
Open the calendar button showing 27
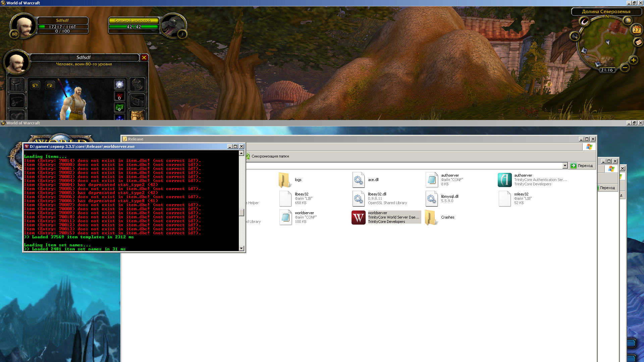pyautogui.click(x=636, y=30)
